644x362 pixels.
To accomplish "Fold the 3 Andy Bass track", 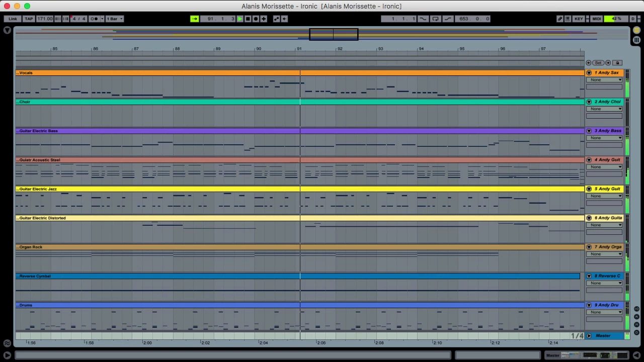I will click(589, 131).
